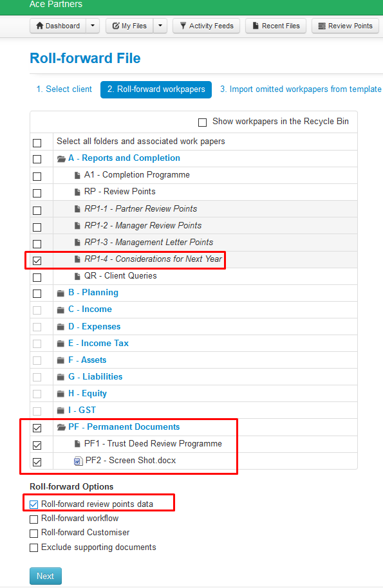The width and height of the screenshot is (383, 588).
Task: Check the Roll-forward workflow option
Action: pos(33,519)
